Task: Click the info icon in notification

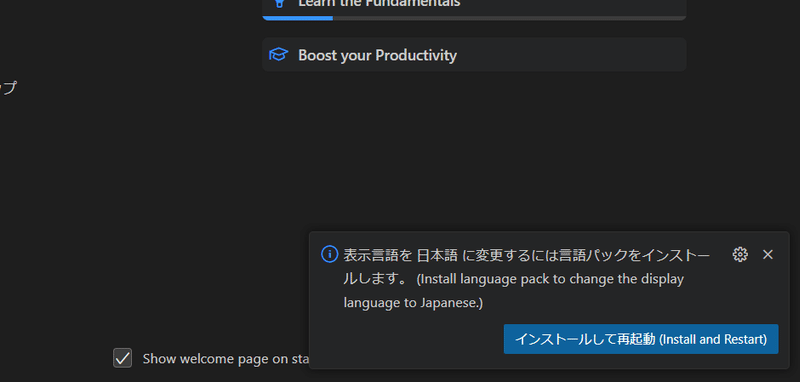Action: tap(330, 253)
